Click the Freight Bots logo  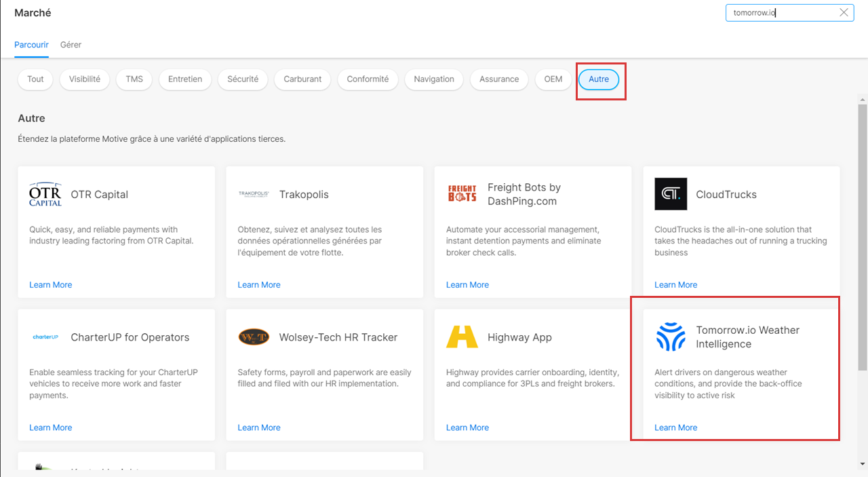(462, 194)
